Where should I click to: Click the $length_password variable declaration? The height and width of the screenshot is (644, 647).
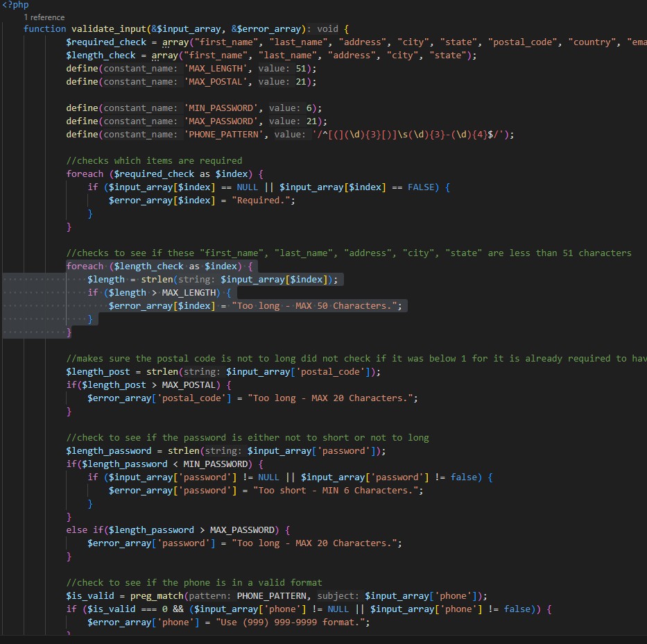click(108, 451)
